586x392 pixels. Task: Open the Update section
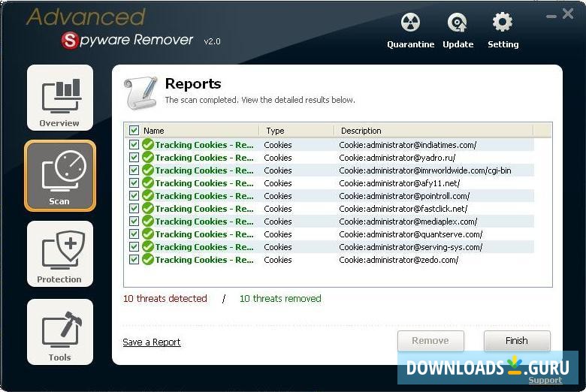[458, 31]
